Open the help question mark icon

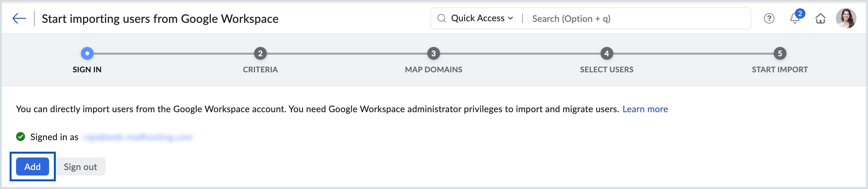pos(769,19)
